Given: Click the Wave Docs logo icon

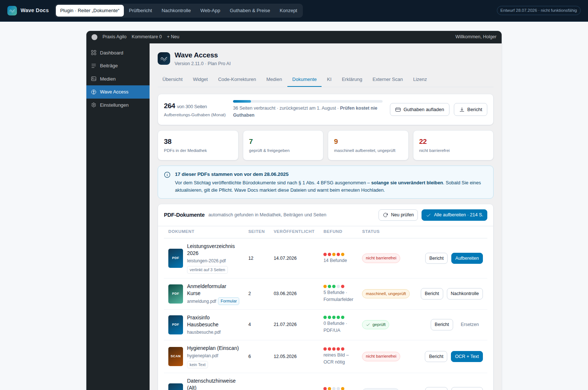Looking at the screenshot, I should 12,11.
